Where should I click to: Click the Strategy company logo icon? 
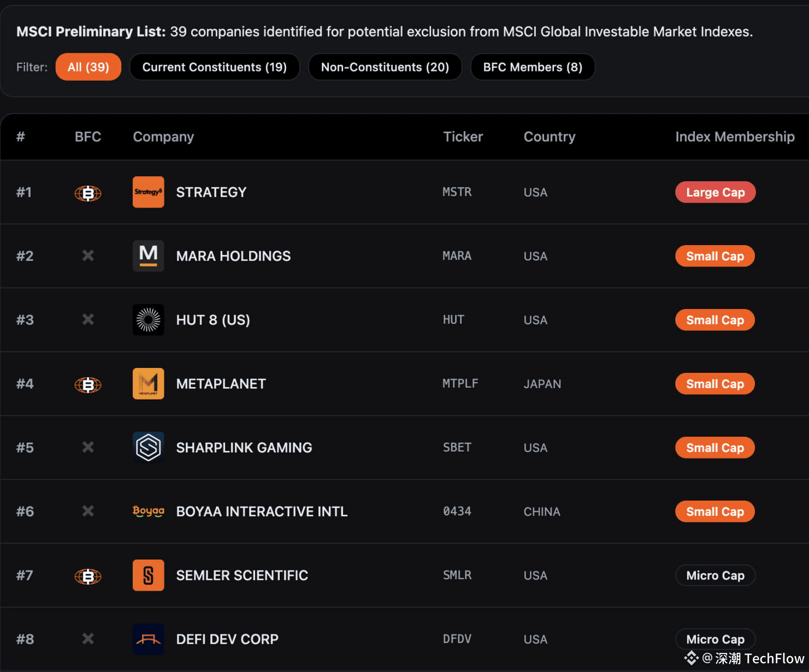(x=148, y=192)
